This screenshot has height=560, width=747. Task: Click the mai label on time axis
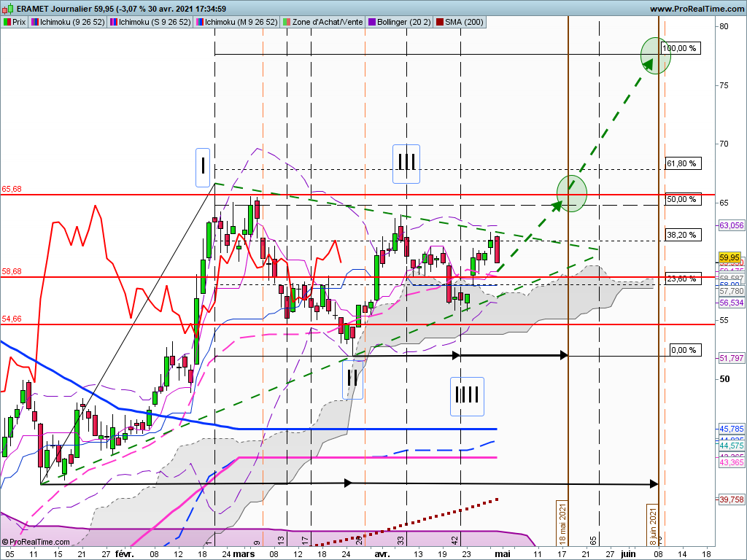503,554
